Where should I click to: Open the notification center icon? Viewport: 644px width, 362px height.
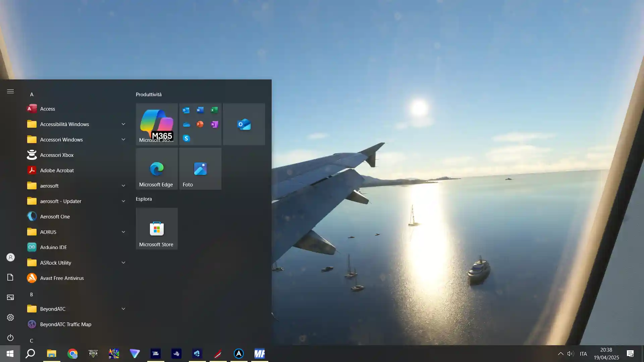click(x=630, y=354)
